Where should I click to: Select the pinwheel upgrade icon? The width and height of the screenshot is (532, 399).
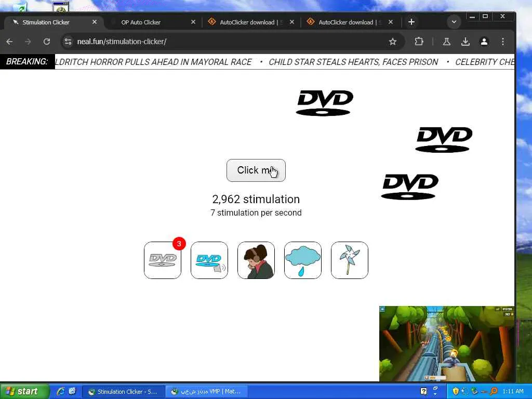tap(350, 260)
